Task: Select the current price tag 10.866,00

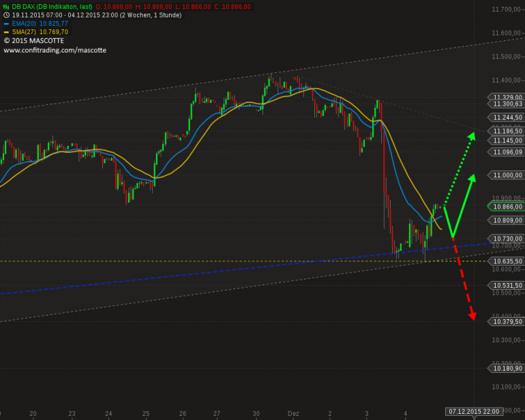Action: pyautogui.click(x=506, y=207)
